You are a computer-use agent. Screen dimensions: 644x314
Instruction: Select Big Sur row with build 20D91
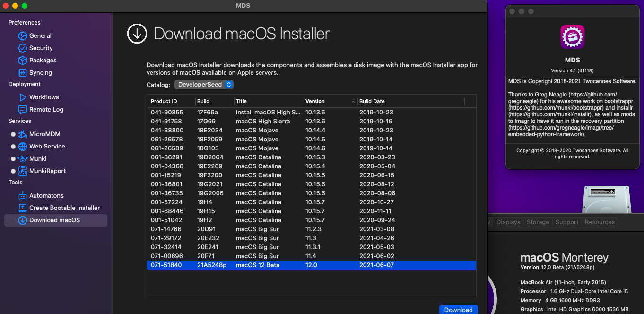312,229
